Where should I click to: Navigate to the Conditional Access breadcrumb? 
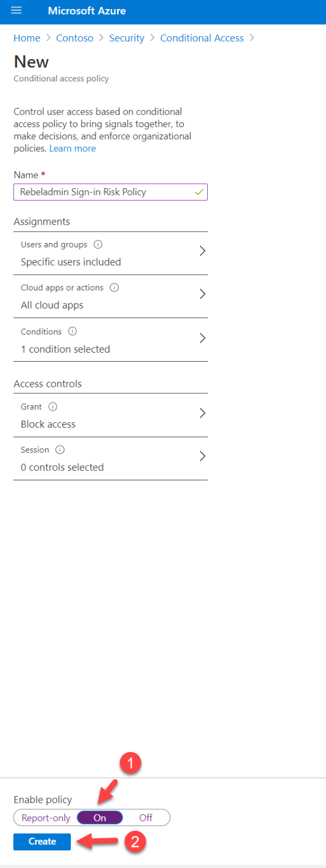(x=201, y=38)
